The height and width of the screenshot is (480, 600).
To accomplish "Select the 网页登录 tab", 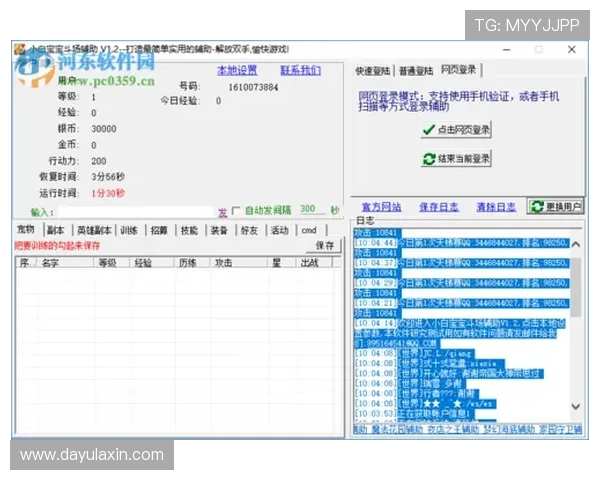I will [459, 70].
